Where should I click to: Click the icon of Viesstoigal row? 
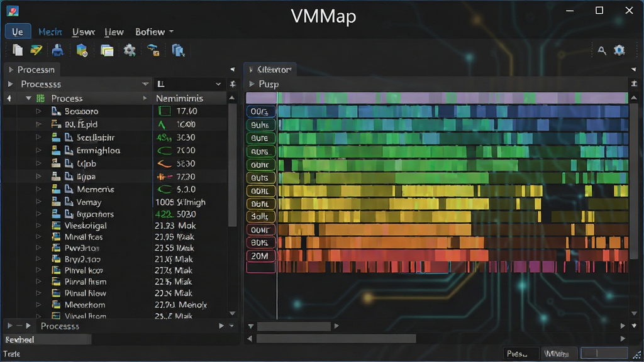56,226
